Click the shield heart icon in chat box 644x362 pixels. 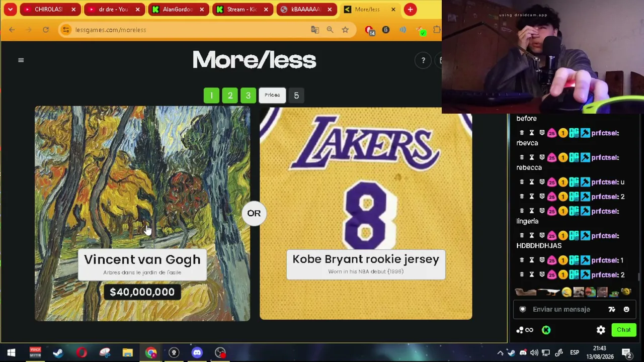point(523,309)
